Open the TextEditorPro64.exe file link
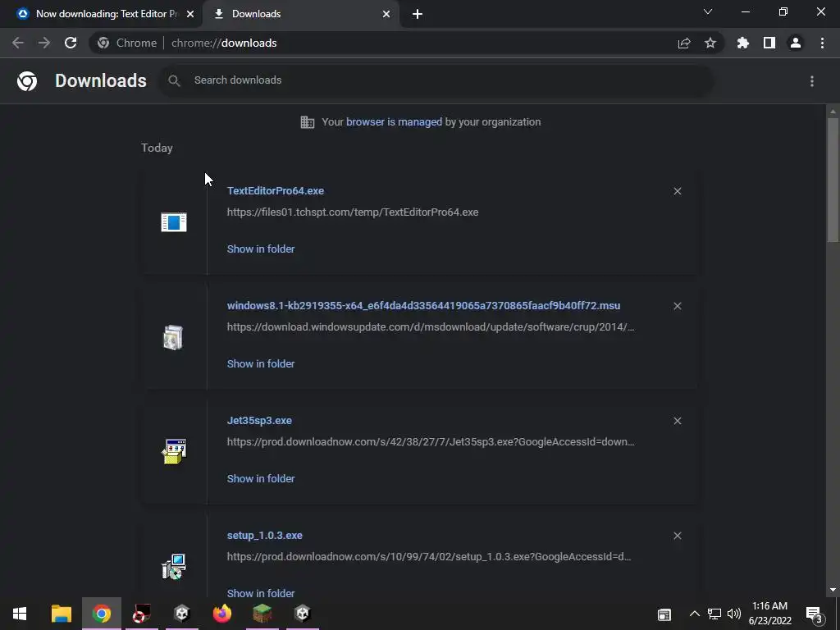The height and width of the screenshot is (630, 840). (276, 190)
